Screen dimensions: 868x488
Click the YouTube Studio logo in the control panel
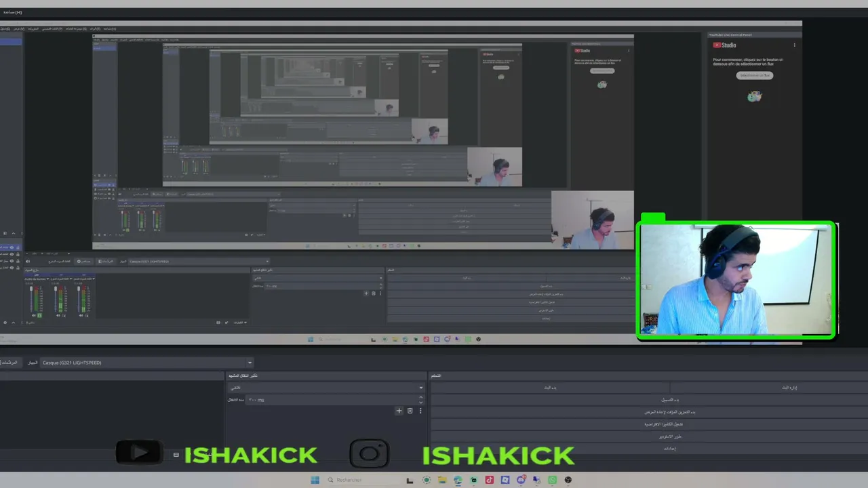(724, 45)
